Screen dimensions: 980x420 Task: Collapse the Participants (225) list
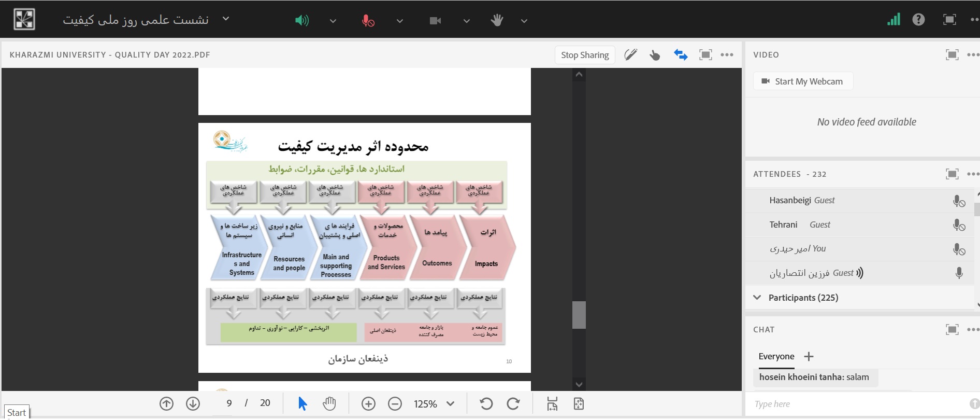click(757, 298)
